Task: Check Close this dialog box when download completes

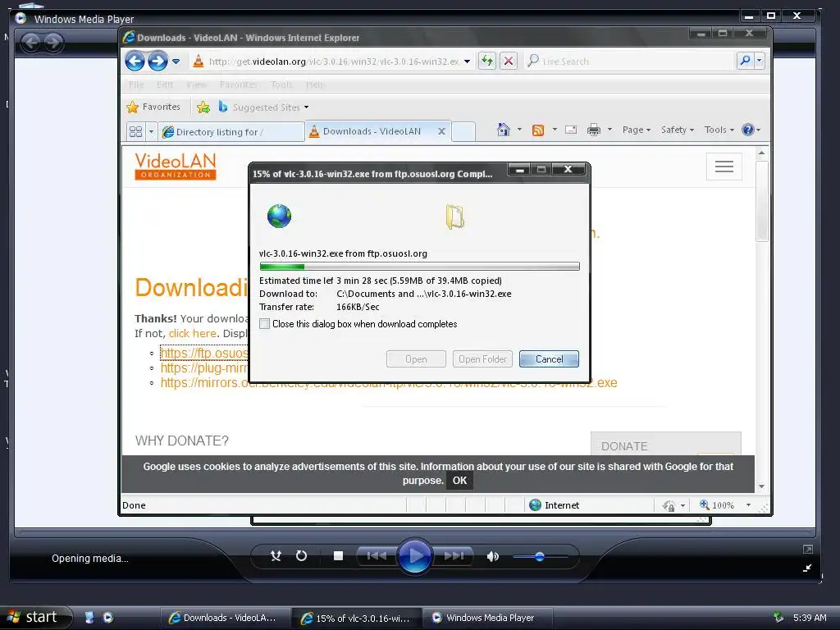Action: click(x=265, y=324)
